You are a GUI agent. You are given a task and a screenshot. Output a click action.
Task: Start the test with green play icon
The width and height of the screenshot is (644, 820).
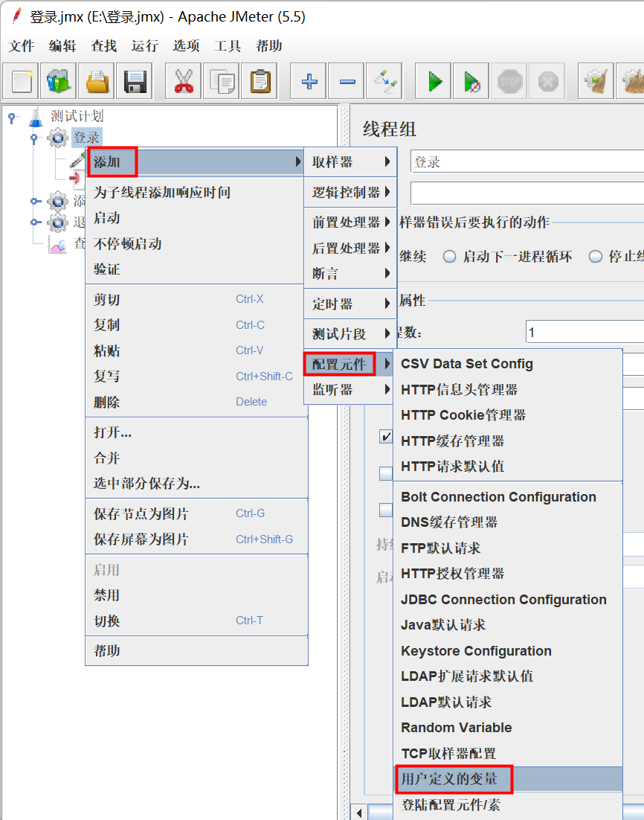coord(434,81)
